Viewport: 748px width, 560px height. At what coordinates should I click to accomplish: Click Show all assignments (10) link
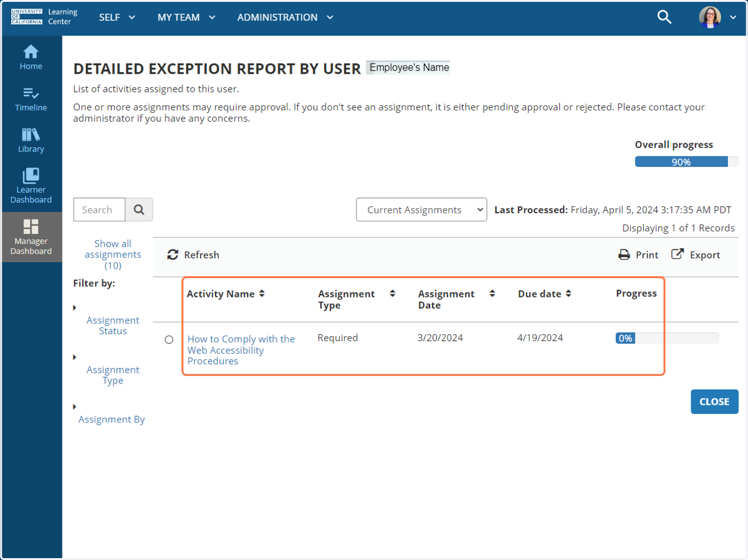113,254
